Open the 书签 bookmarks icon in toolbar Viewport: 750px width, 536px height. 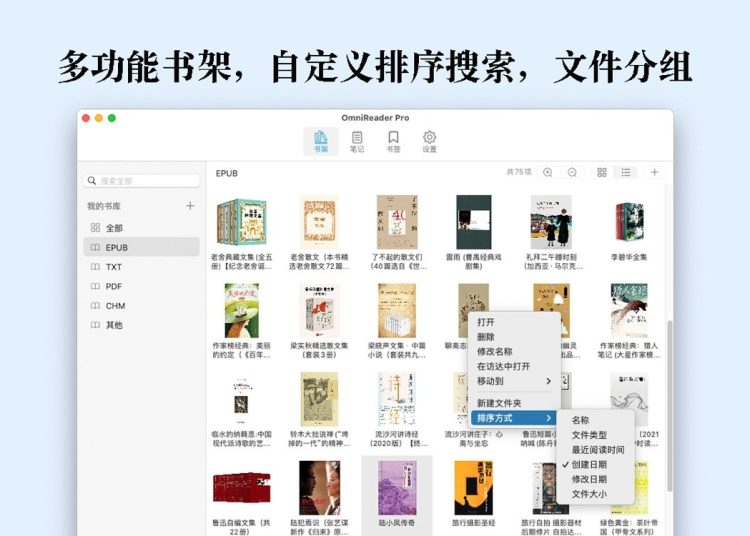click(x=393, y=141)
